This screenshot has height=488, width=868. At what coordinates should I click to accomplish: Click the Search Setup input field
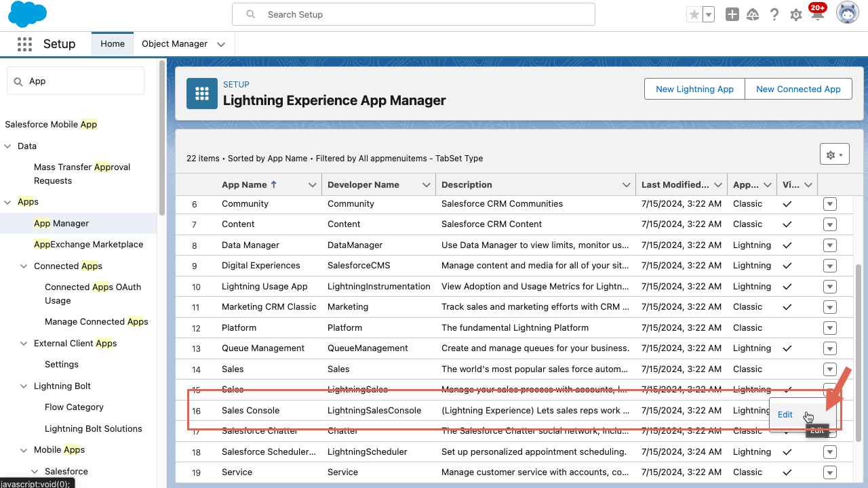[414, 14]
